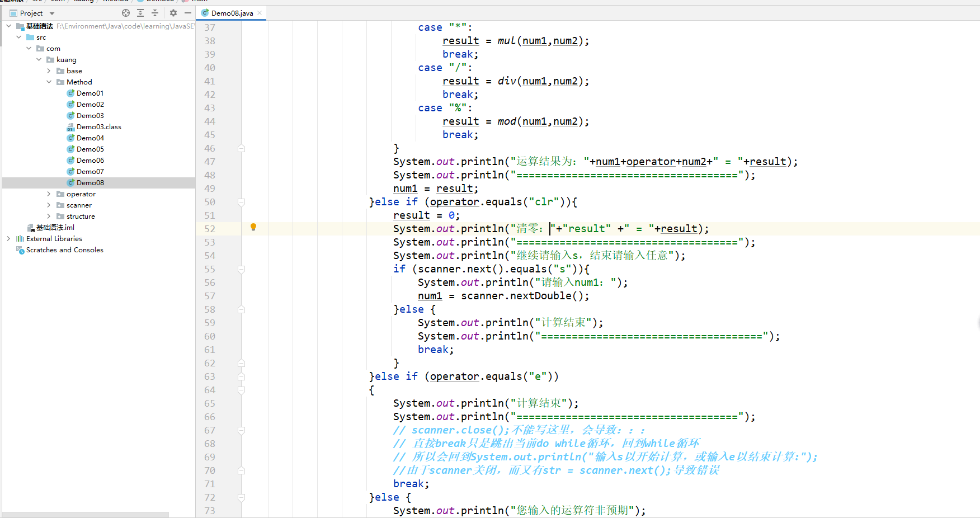Expand the structure package chevron
Image resolution: width=980 pixels, height=518 pixels.
(x=49, y=216)
